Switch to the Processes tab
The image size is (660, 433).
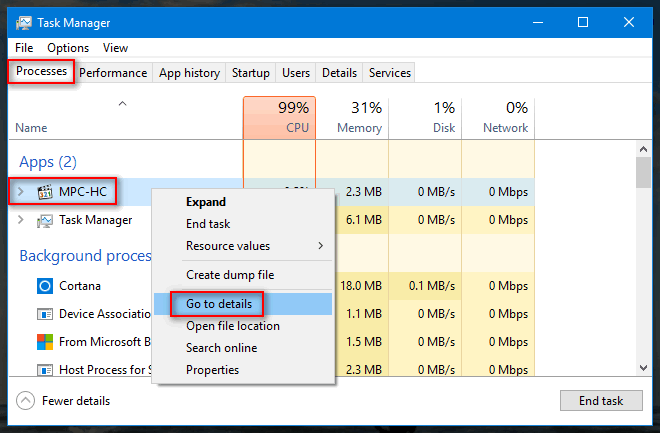[x=41, y=71]
